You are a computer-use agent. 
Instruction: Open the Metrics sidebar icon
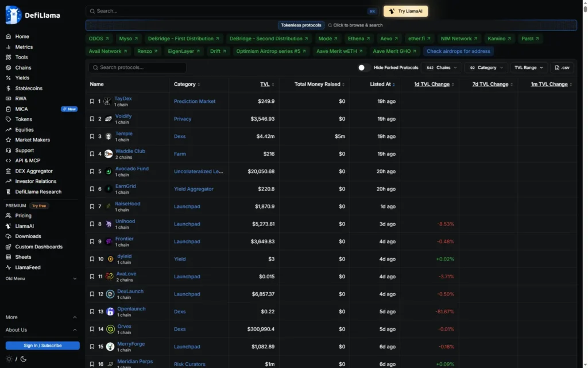[8, 47]
